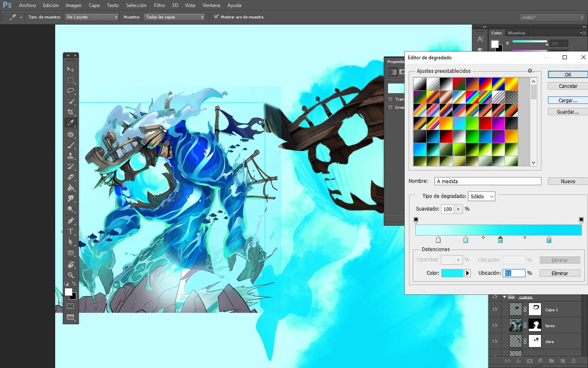Open the Ventana menu

tap(211, 5)
